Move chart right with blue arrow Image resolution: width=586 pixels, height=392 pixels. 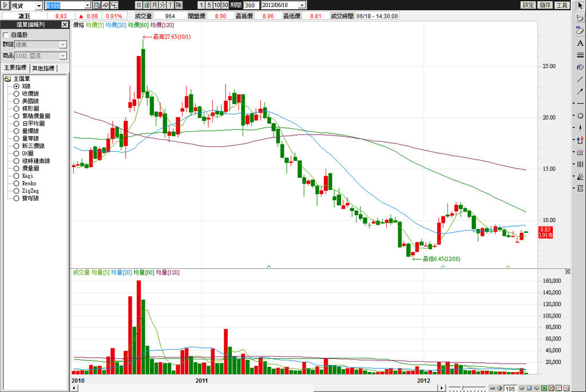[x=537, y=388]
